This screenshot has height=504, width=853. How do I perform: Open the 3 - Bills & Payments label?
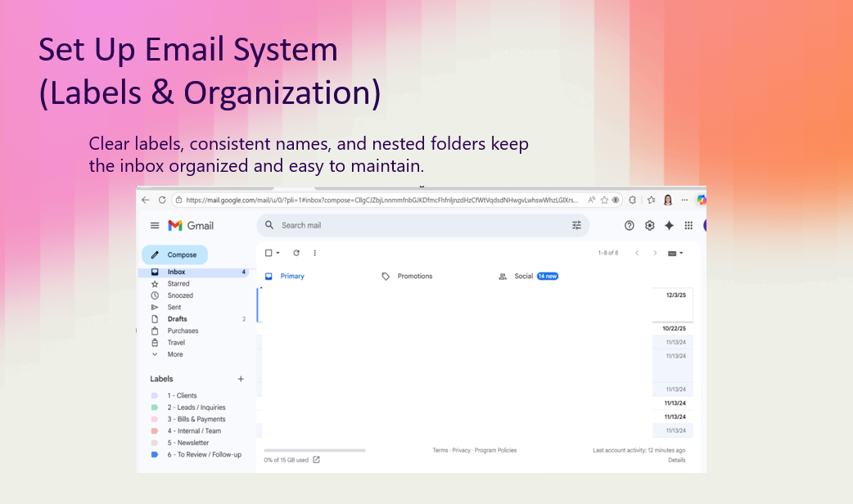pyautogui.click(x=195, y=419)
